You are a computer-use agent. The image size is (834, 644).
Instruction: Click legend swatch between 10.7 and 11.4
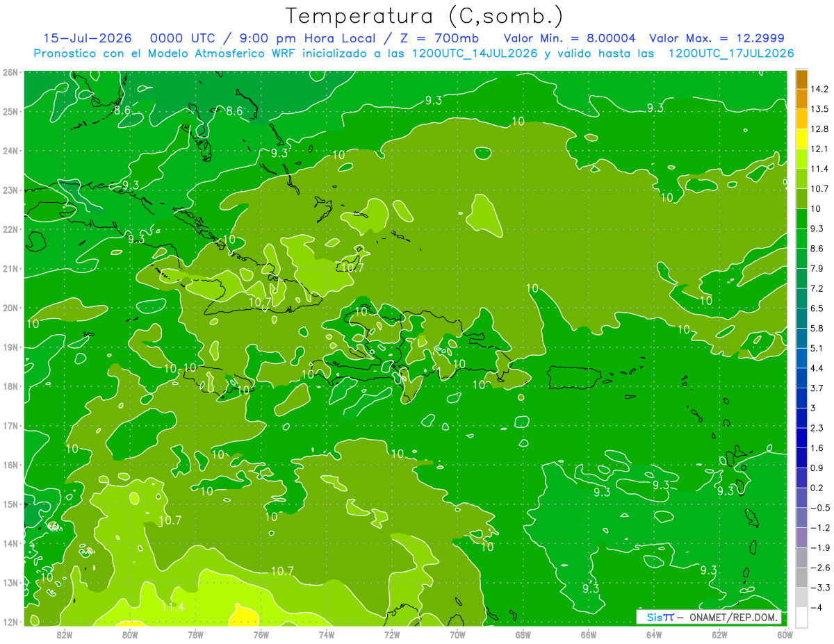[801, 179]
